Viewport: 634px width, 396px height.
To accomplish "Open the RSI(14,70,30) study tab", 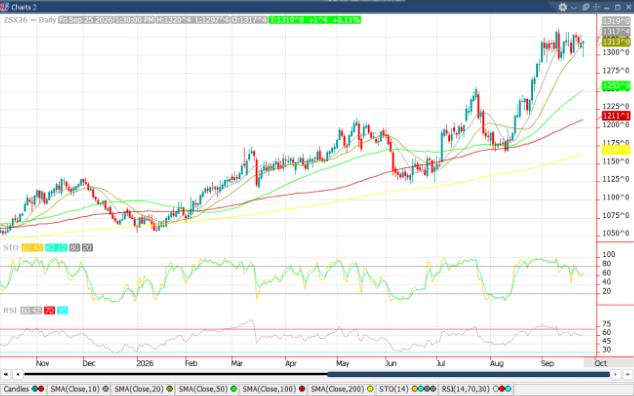I will [x=476, y=389].
